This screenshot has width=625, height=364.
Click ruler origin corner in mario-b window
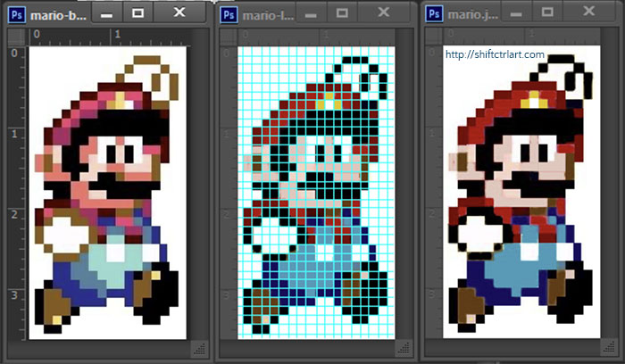point(17,37)
